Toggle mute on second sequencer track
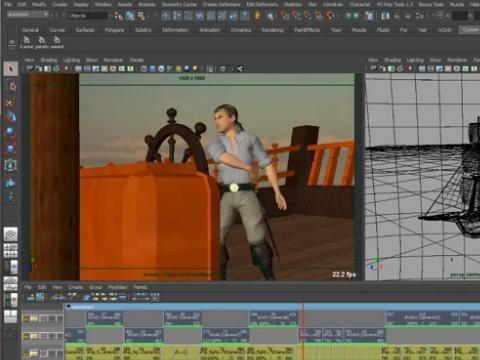Screen dimensions: 480x360 click(44, 336)
